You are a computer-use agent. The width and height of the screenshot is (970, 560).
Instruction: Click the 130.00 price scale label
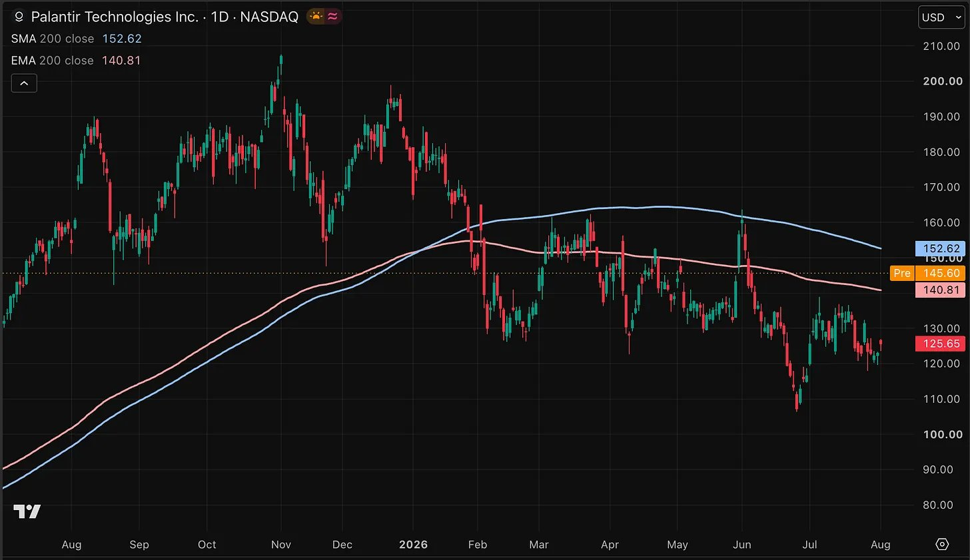click(941, 328)
